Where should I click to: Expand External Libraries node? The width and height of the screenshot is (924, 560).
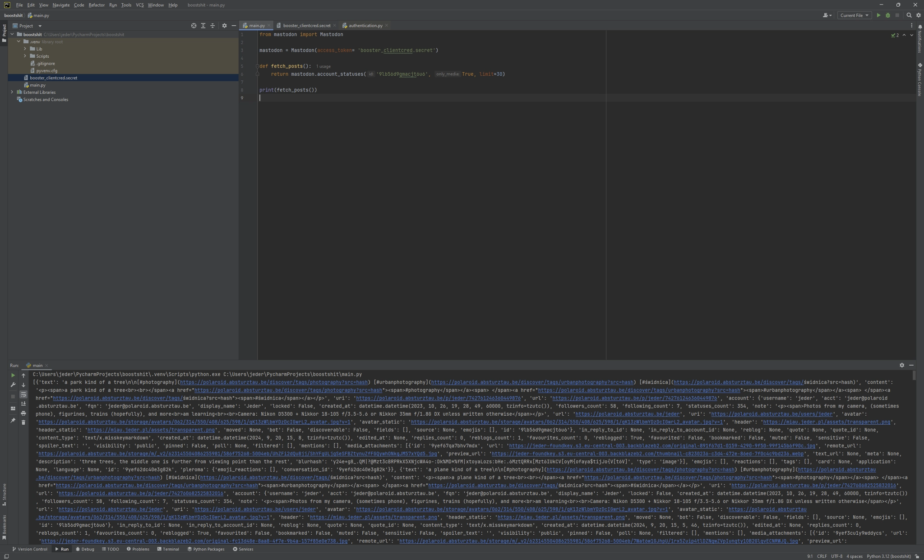click(12, 92)
